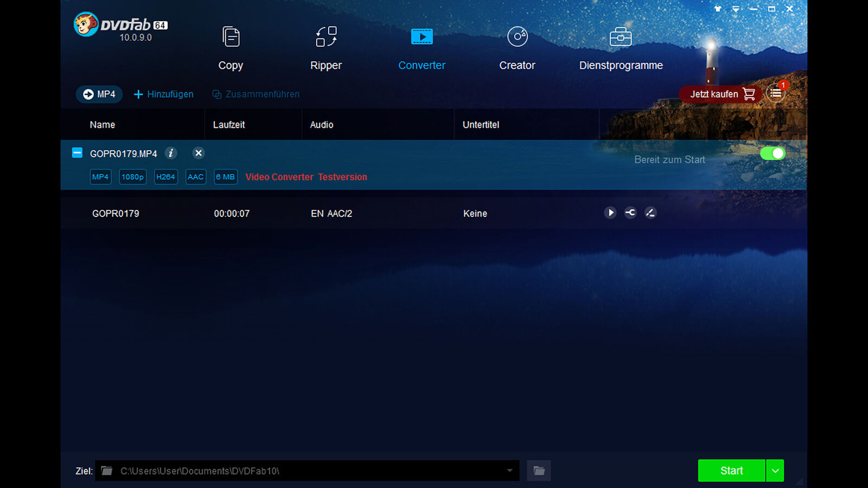
Task: Show info for GOPR0179.MP4
Action: pyautogui.click(x=171, y=153)
